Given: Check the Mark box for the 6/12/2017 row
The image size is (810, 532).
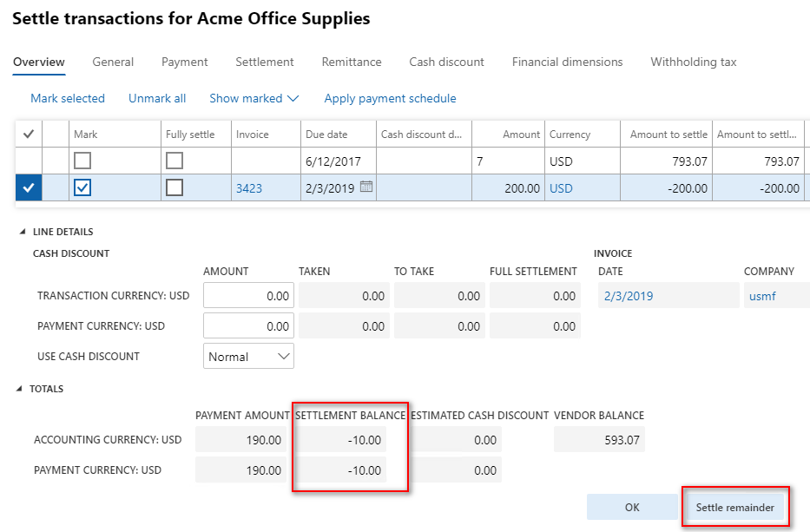Looking at the screenshot, I should click(x=82, y=161).
